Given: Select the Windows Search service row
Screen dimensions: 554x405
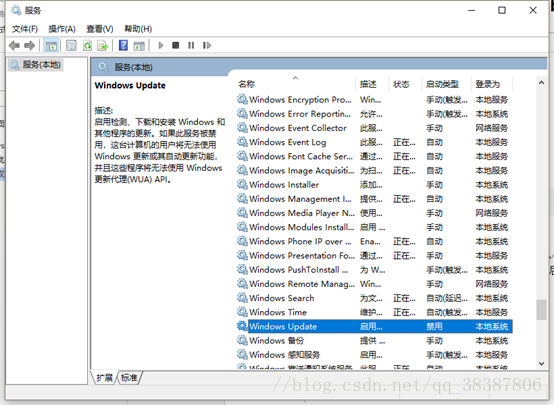Looking at the screenshot, I should [x=374, y=298].
